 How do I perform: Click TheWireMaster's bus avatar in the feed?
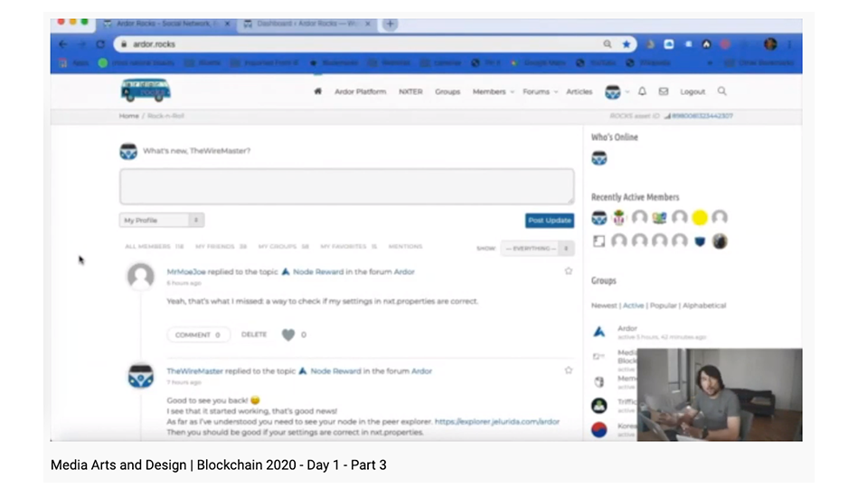(141, 376)
